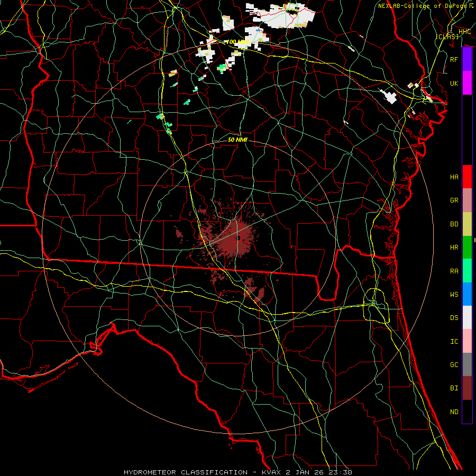Click the UK legend label
The width and height of the screenshot is (476, 476).
coord(454,83)
